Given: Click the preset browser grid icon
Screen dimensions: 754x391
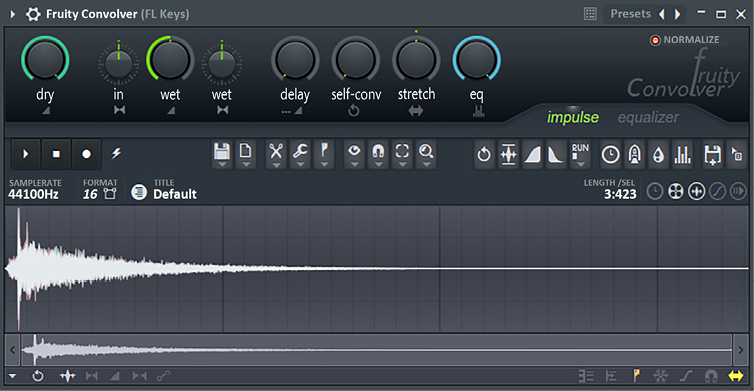Looking at the screenshot, I should click(x=590, y=13).
